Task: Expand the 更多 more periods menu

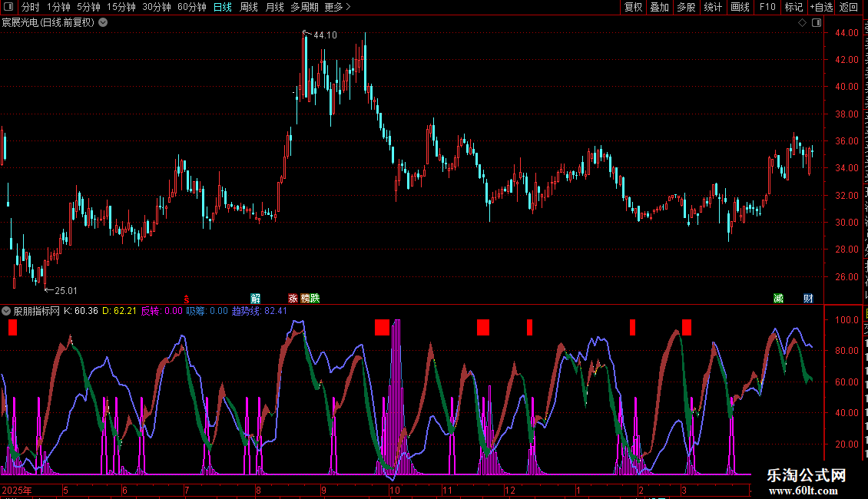Action: [337, 7]
